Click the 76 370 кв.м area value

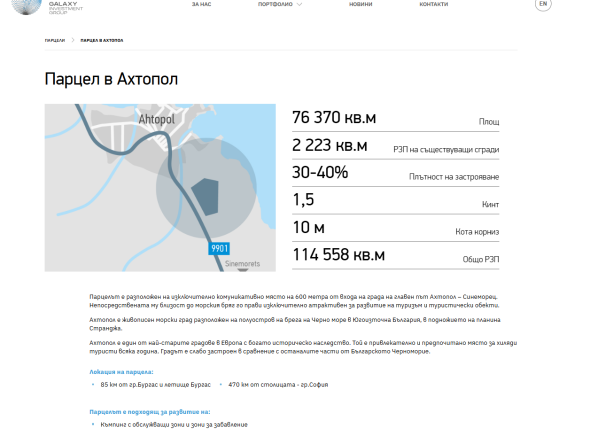[334, 117]
